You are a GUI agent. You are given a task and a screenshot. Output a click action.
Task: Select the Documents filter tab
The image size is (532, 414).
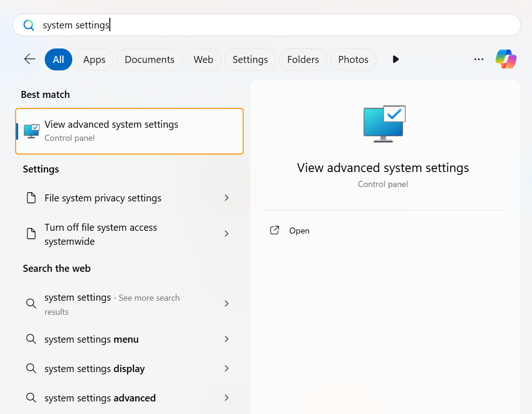coord(149,60)
